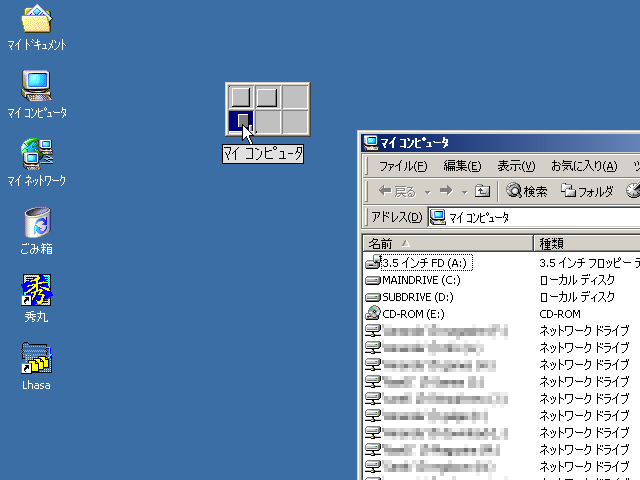Open the ファイル(F) menu
The image size is (640, 480).
[x=403, y=166]
